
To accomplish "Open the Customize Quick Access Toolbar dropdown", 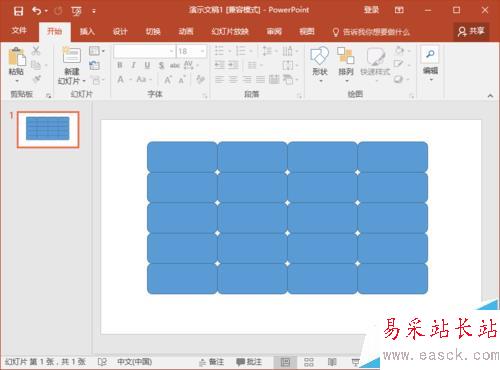I will click(94, 11).
